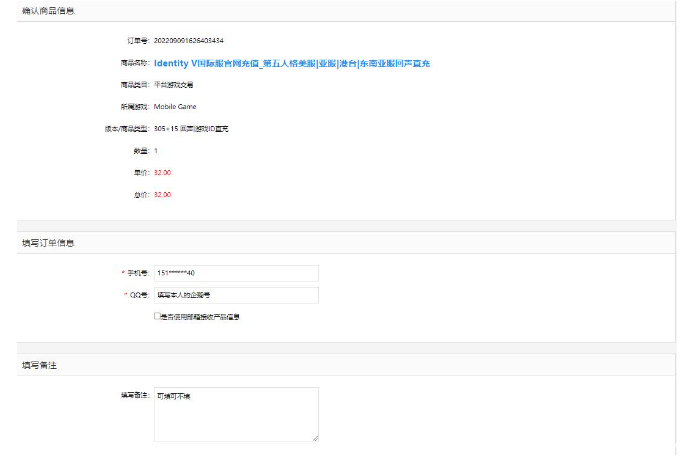Click the quantity value 1
The width and height of the screenshot is (696, 471).
(x=156, y=150)
